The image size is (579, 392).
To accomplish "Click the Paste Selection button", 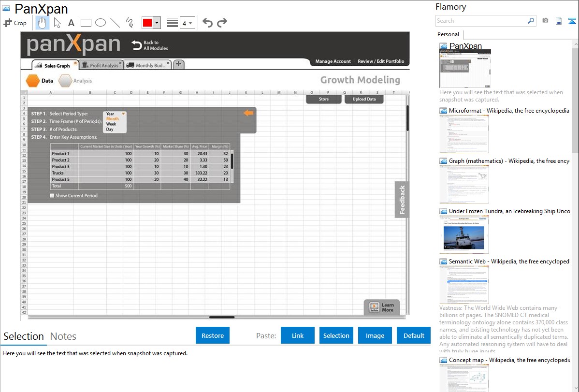I will coord(336,335).
